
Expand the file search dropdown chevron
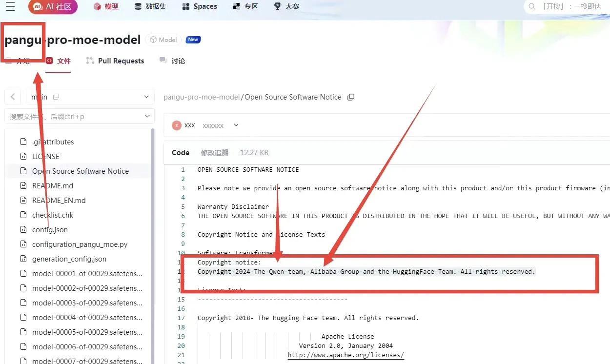[147, 117]
